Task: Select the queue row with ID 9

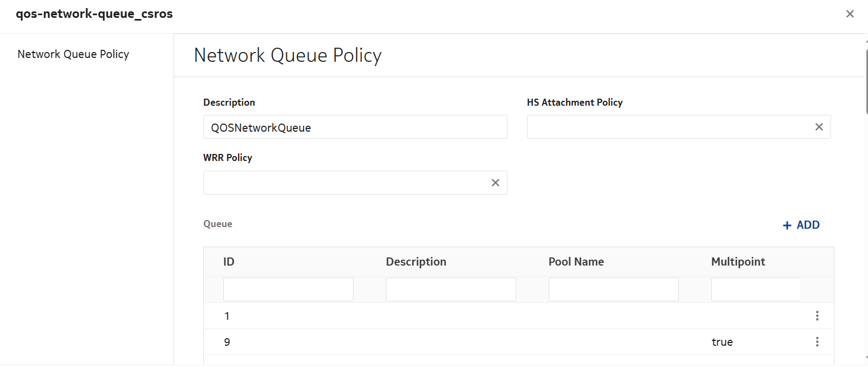Action: coord(434,342)
